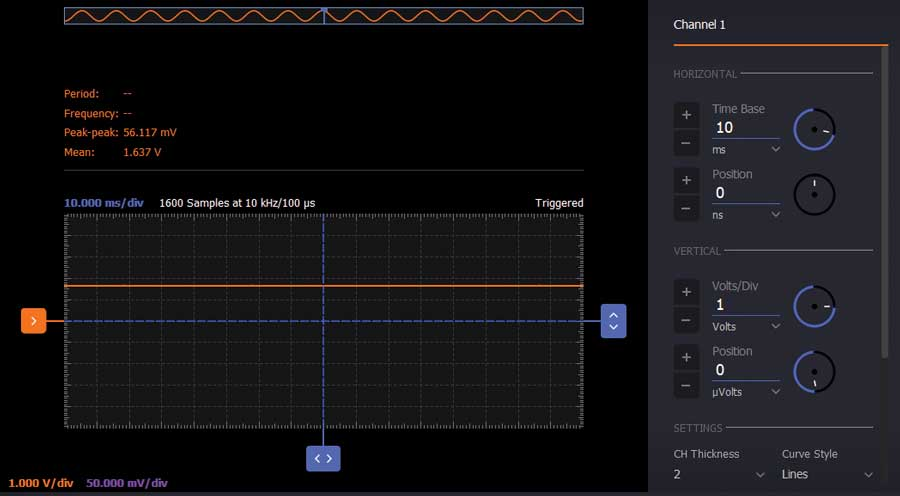Click the Time Base value input field
Viewport: 900px width, 496px height.
[745, 128]
